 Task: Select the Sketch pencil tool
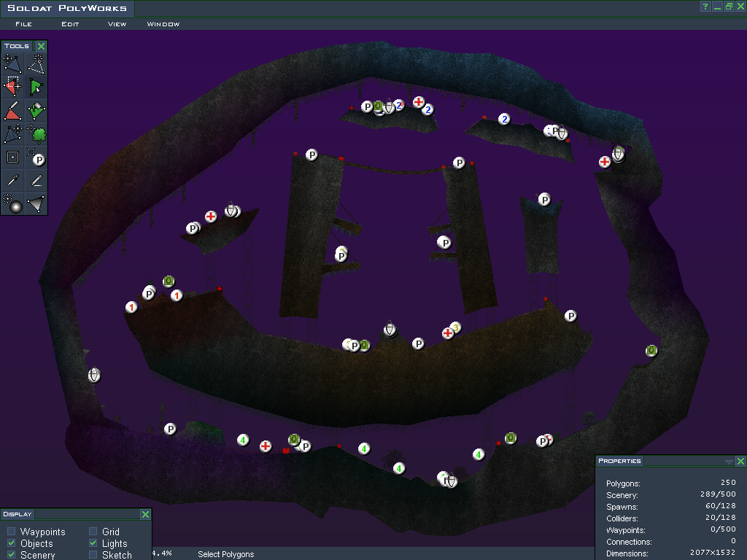(36, 181)
